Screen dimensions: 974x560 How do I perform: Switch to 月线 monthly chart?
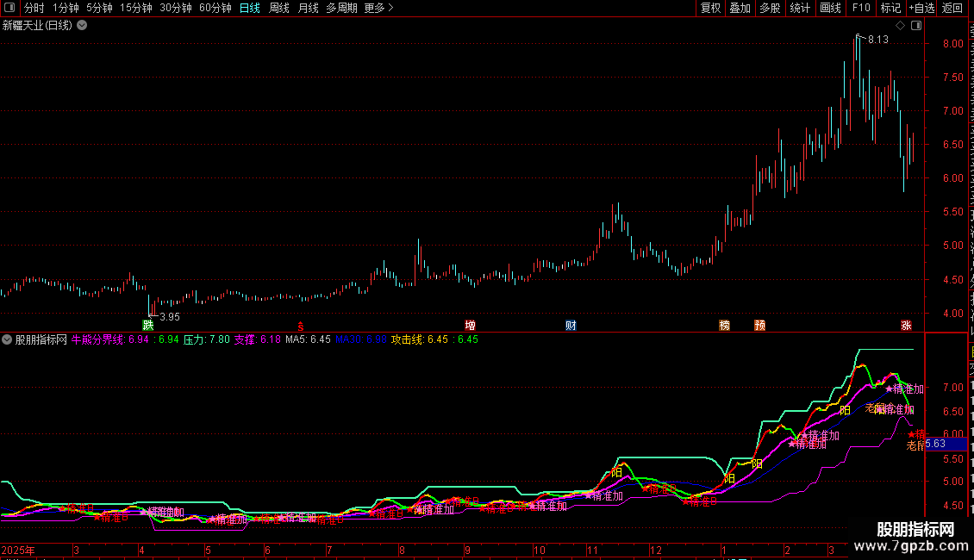[308, 8]
